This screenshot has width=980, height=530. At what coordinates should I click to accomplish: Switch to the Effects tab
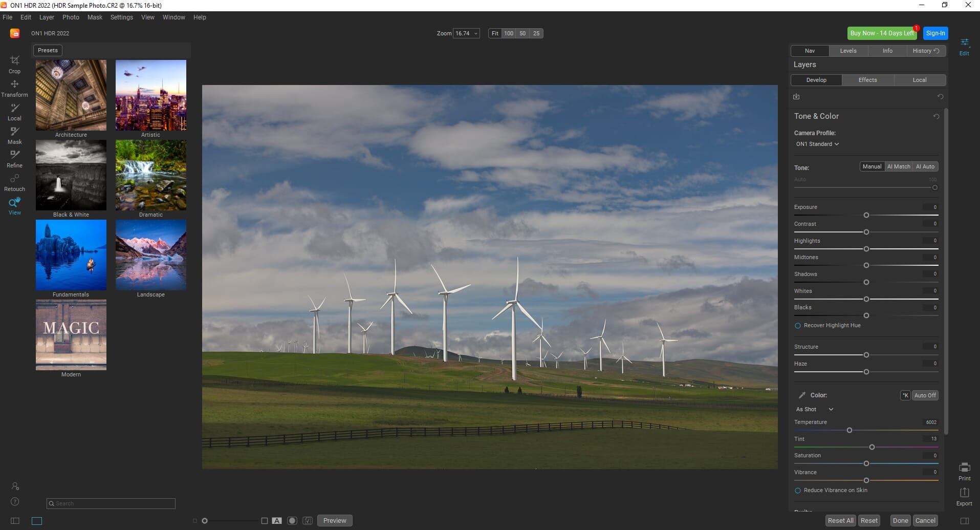(868, 80)
